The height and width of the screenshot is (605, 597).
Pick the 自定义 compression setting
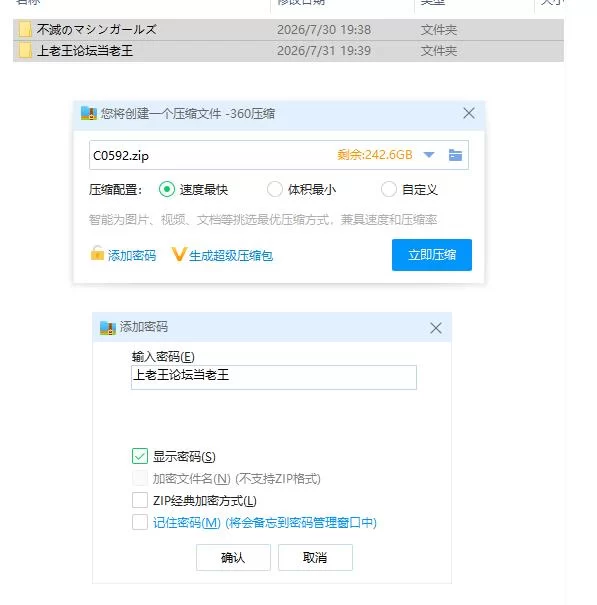click(389, 189)
